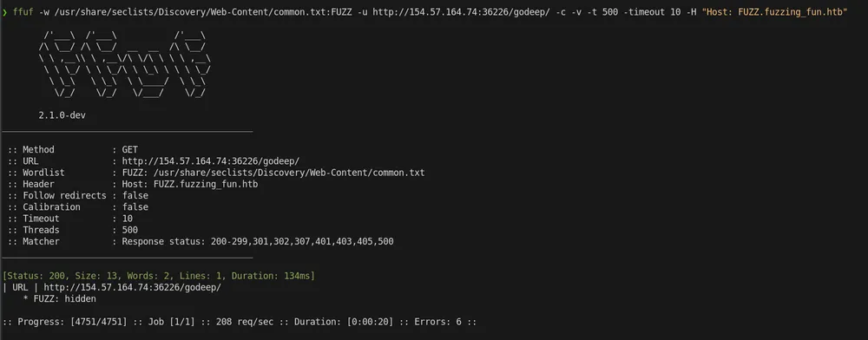
Task: Click the ffuf command name
Action: [23, 11]
